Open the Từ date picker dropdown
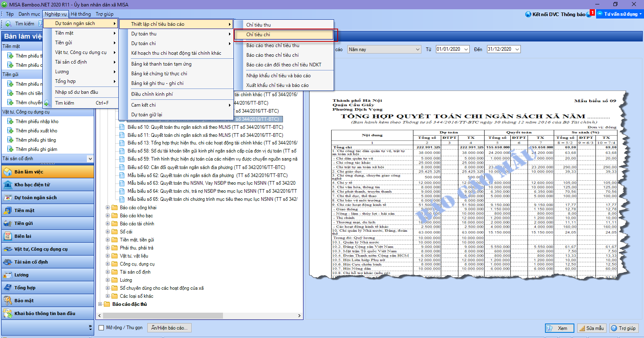The width and height of the screenshot is (644, 338). [466, 49]
